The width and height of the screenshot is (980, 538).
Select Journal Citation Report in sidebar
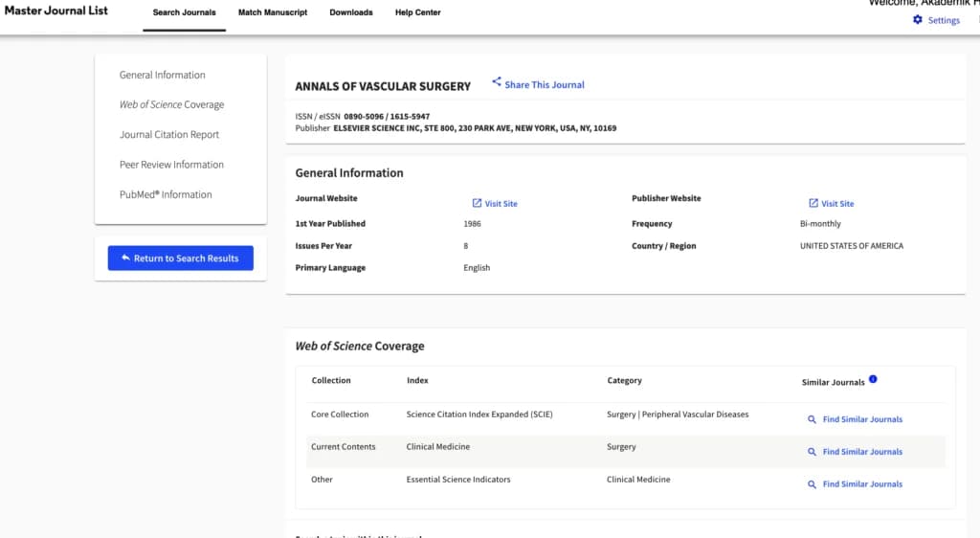point(169,134)
